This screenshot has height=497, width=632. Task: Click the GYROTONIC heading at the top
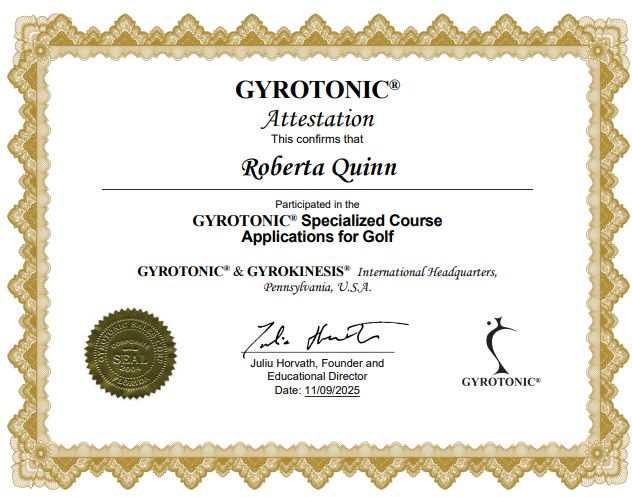[311, 90]
